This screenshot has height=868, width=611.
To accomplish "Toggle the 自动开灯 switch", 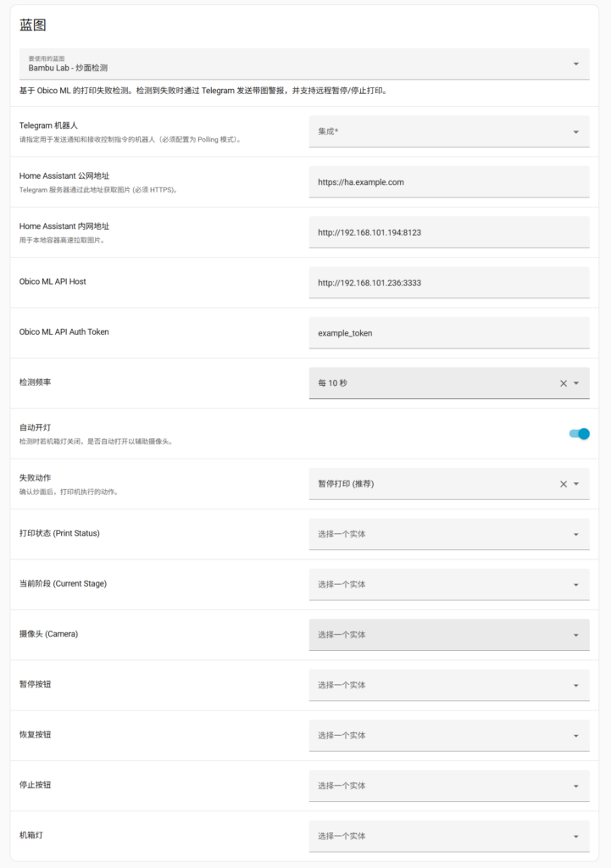I will [x=579, y=434].
